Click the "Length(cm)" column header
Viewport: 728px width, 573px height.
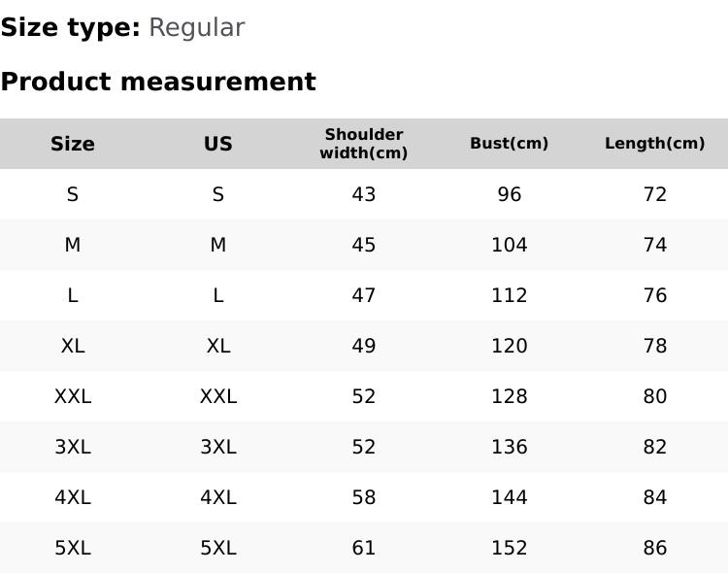tap(655, 144)
